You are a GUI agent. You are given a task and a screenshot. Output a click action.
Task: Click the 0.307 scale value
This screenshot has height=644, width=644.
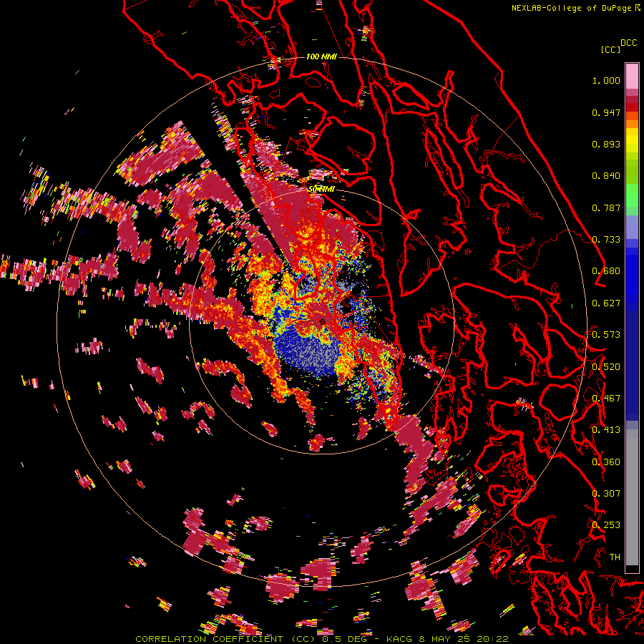[x=606, y=494]
